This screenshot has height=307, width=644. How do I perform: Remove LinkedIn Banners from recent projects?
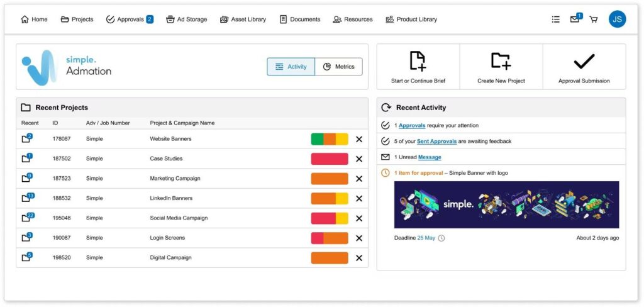point(359,199)
